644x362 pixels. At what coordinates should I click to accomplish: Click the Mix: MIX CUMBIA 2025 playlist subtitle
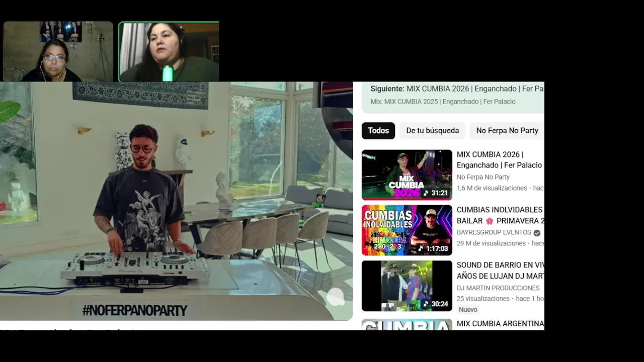coord(443,102)
